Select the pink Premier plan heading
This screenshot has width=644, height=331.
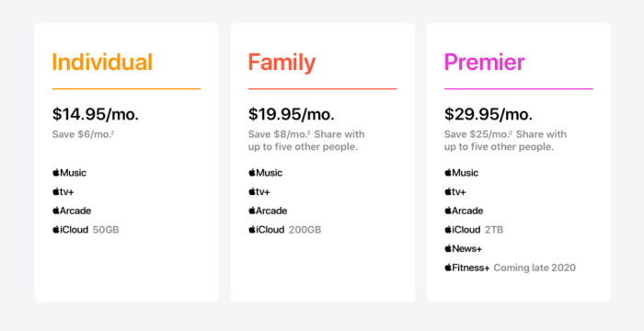pyautogui.click(x=484, y=63)
